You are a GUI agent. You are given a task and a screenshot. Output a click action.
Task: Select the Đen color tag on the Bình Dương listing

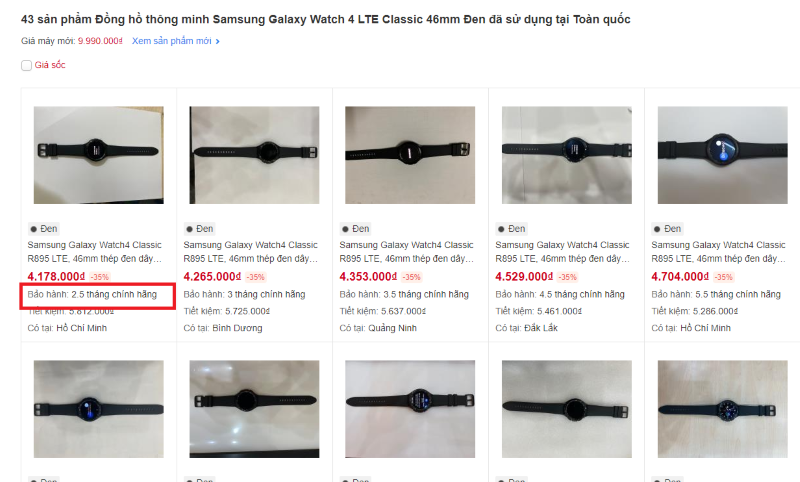pyautogui.click(x=199, y=229)
